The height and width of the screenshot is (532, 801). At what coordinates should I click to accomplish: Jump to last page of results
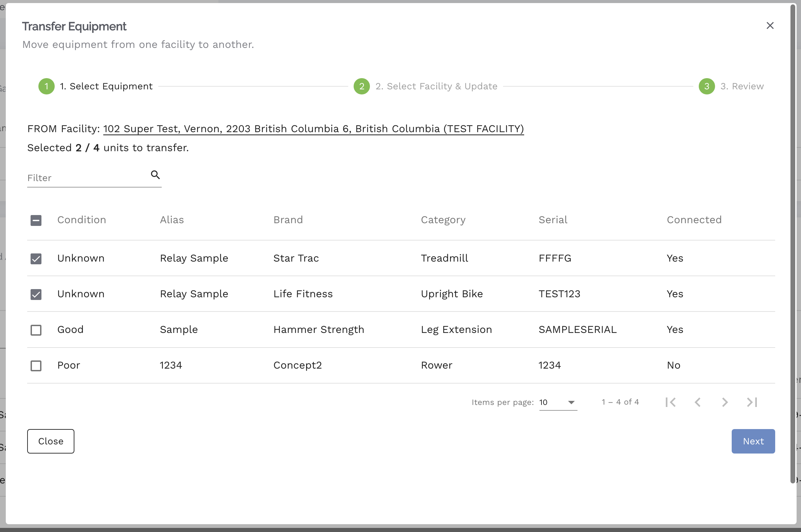click(752, 402)
